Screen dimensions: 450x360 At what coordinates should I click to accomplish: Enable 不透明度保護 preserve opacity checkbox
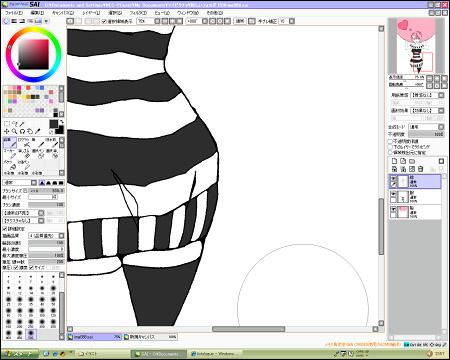390,141
